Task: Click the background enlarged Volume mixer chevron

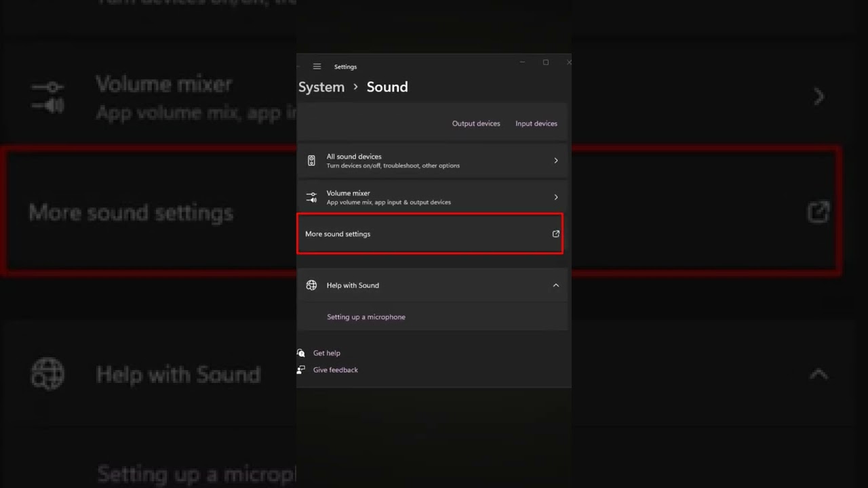Action: point(819,97)
